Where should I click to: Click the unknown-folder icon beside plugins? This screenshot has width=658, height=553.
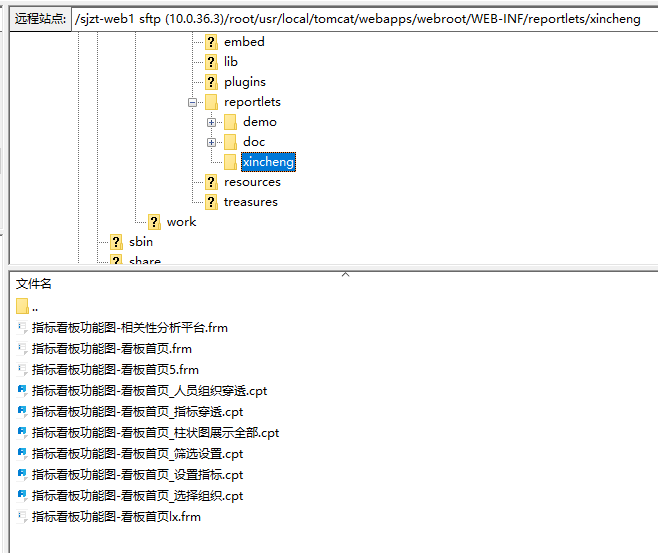(x=211, y=82)
